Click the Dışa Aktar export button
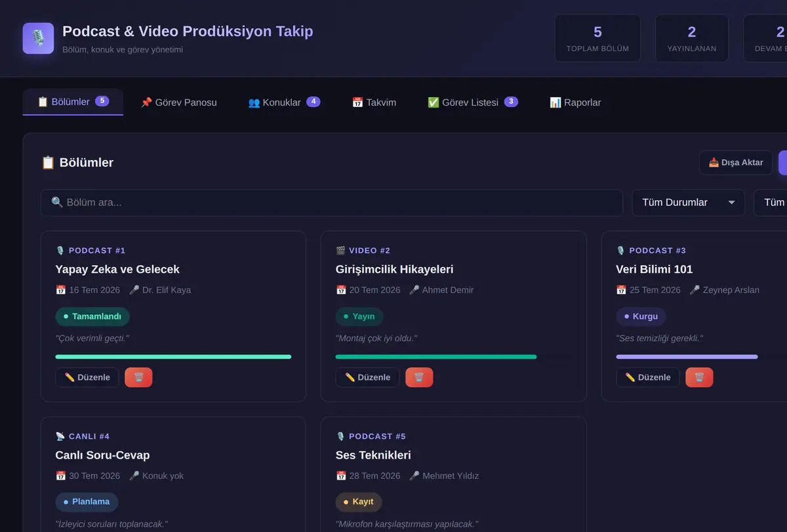787x532 pixels. (x=736, y=163)
